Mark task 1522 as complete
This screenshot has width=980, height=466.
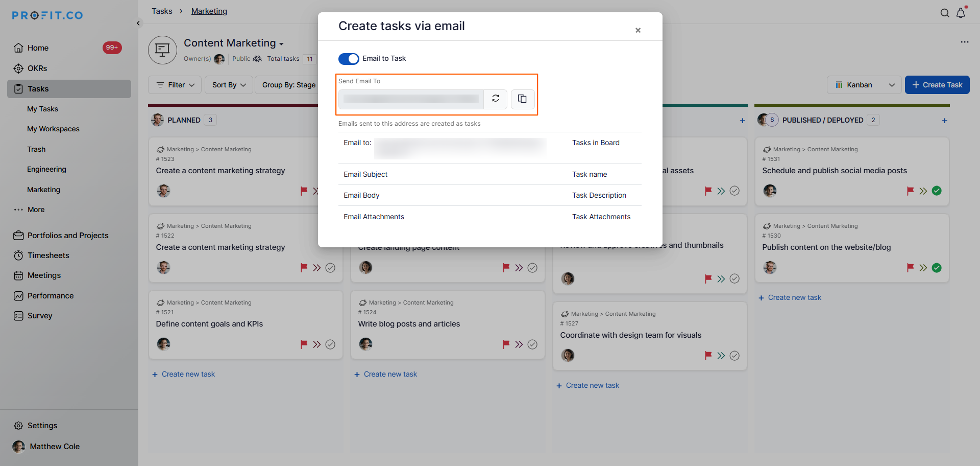(x=330, y=268)
